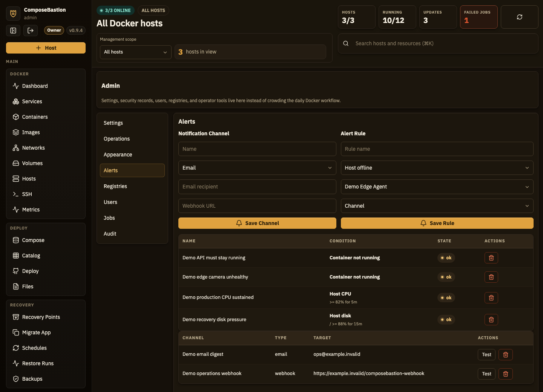
Task: Click the Services cubes icon
Action: (16, 101)
